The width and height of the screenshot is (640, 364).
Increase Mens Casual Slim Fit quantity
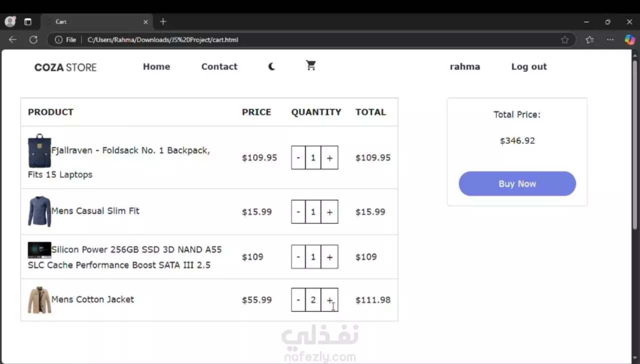pyautogui.click(x=329, y=211)
